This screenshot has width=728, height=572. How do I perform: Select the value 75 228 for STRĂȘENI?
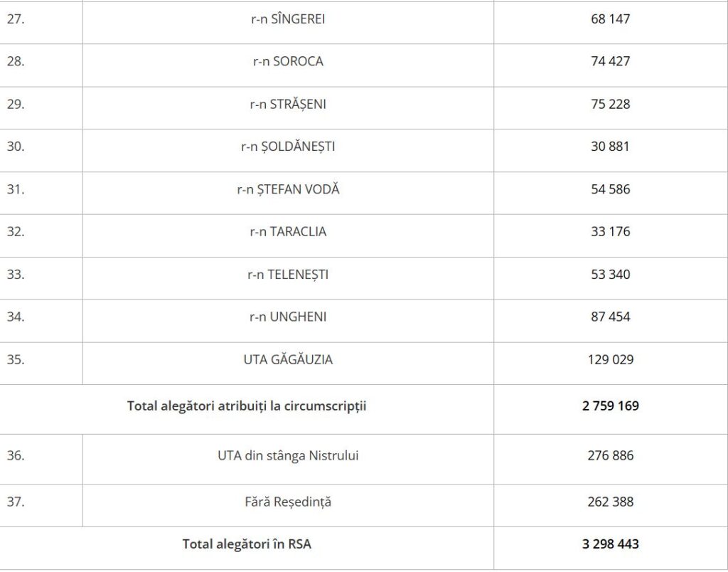(x=610, y=104)
